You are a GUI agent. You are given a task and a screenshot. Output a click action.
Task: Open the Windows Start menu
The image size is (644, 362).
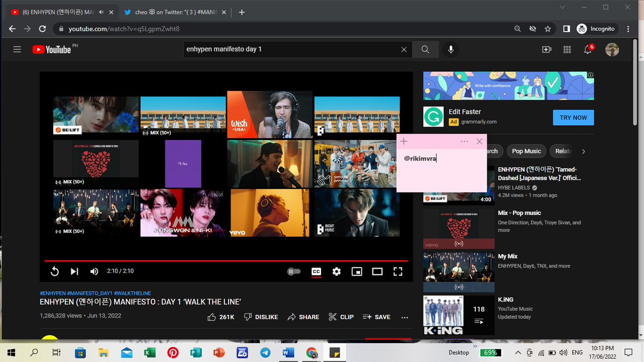click(12, 352)
